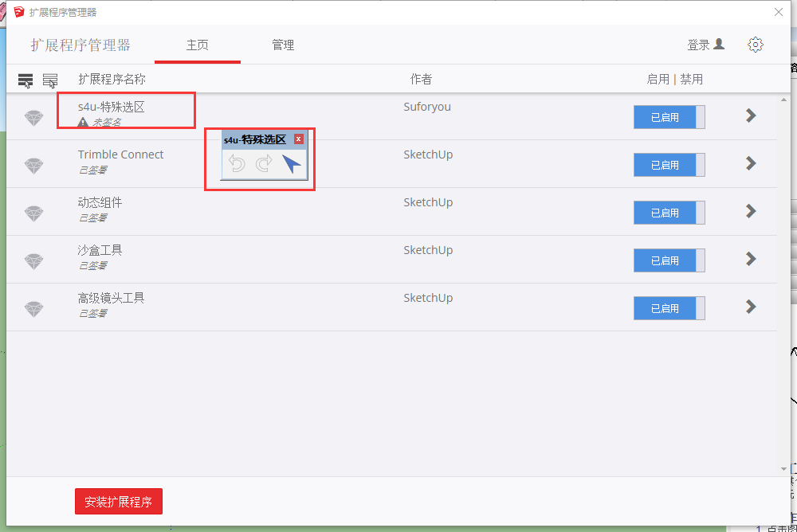Toggle the 已启用 switch for s4u-特殊选区
Screen dimensions: 797x532
669,117
